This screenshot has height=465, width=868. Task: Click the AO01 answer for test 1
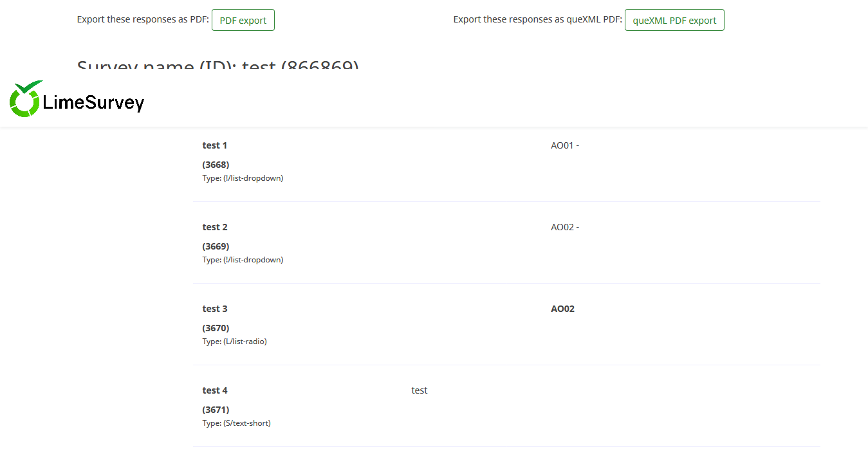click(x=564, y=145)
